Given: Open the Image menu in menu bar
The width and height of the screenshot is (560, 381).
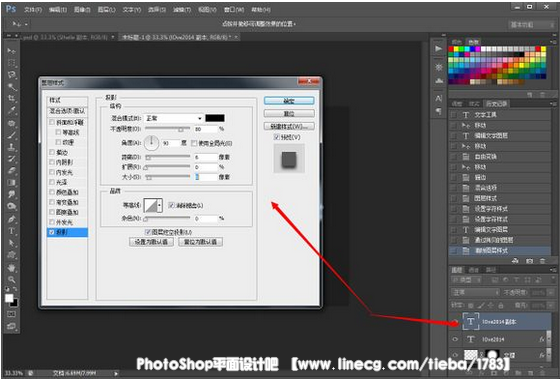Looking at the screenshot, I should coord(82,10).
